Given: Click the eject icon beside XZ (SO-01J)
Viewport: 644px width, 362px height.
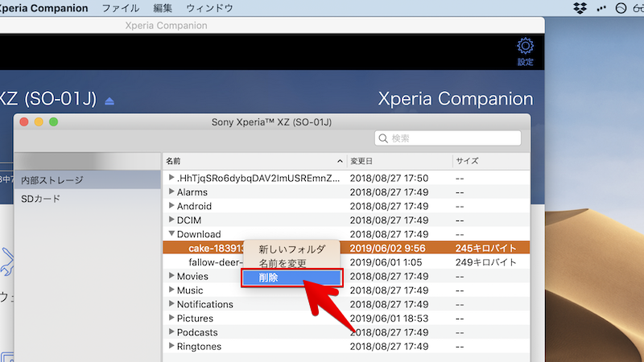Looking at the screenshot, I should pyautogui.click(x=109, y=101).
